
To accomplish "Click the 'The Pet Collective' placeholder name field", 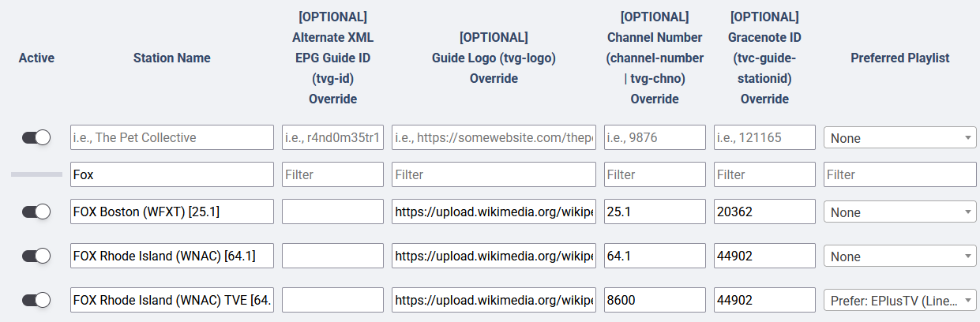I will tap(171, 137).
